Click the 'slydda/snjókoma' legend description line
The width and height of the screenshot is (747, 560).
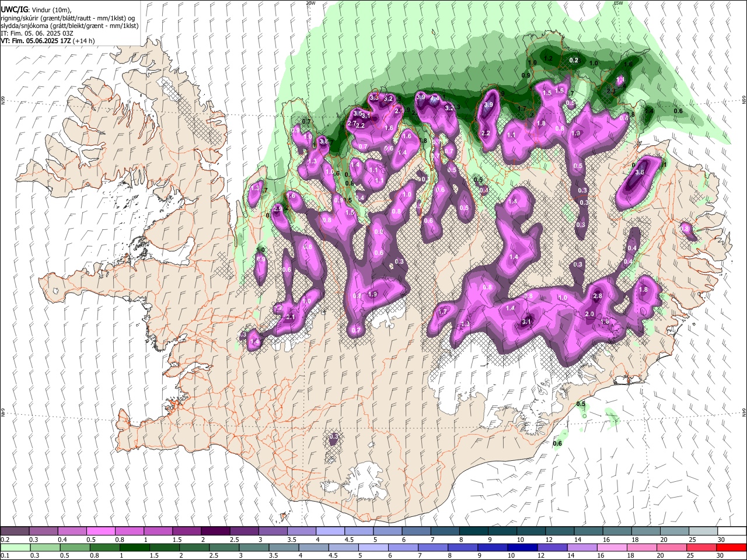[69, 26]
